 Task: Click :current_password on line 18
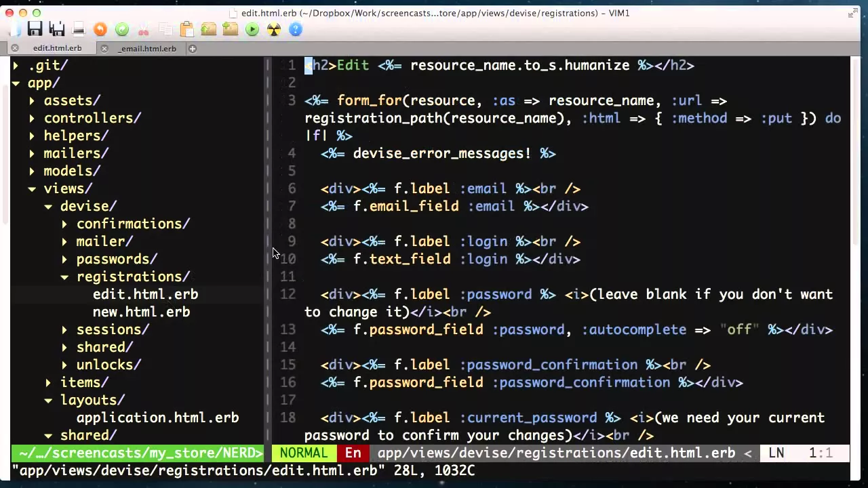point(532,418)
